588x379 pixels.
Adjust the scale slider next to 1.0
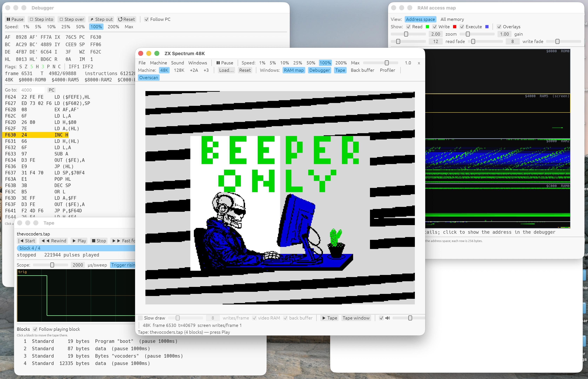coord(381,63)
